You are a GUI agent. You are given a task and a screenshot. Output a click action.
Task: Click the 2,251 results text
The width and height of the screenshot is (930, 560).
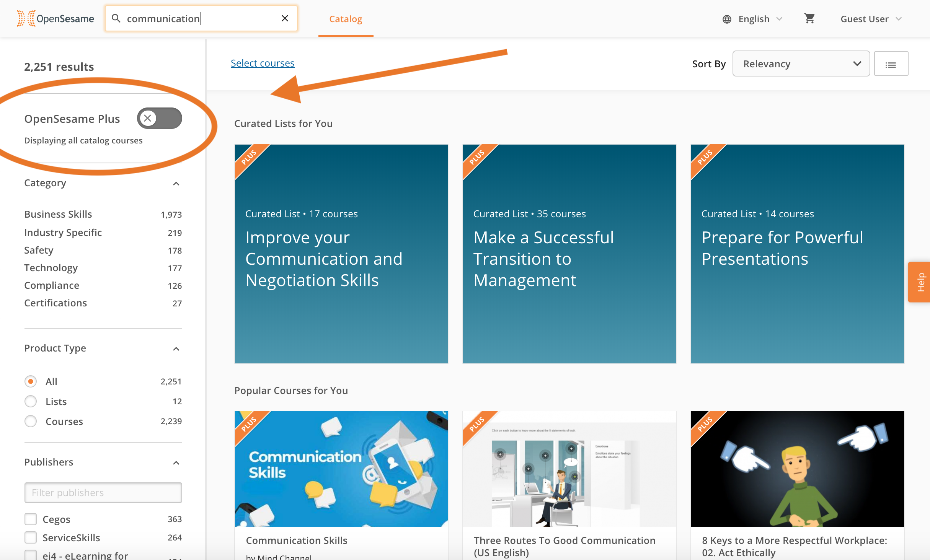[59, 67]
